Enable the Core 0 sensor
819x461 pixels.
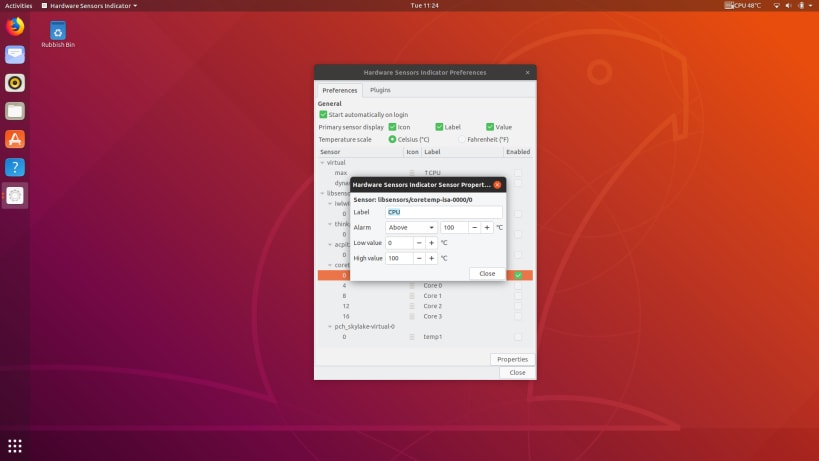(518, 286)
